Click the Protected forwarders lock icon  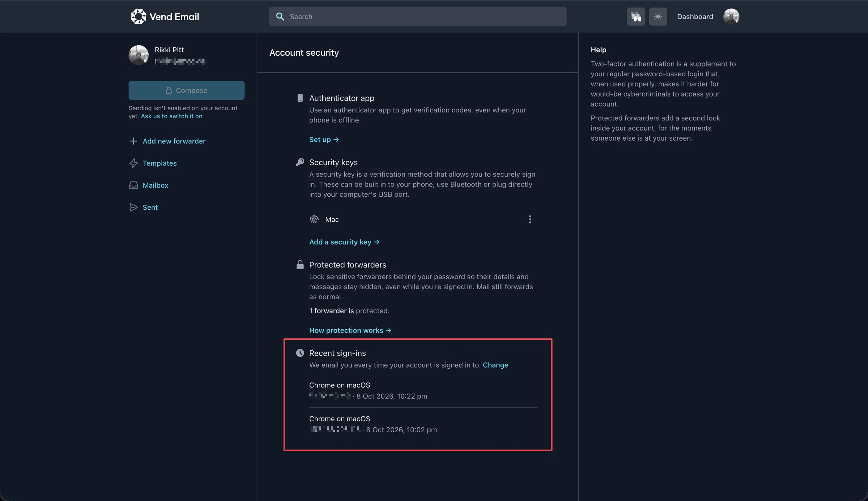(300, 265)
